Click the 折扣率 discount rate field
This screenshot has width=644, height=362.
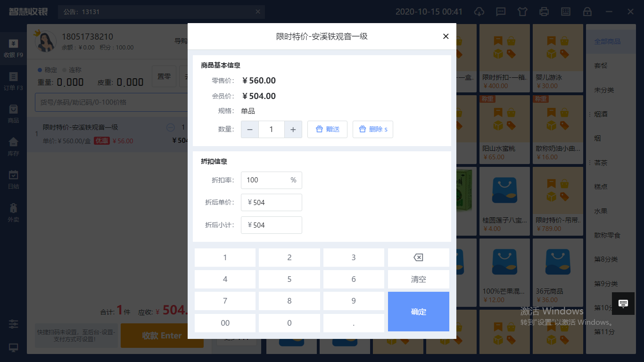coord(266,180)
